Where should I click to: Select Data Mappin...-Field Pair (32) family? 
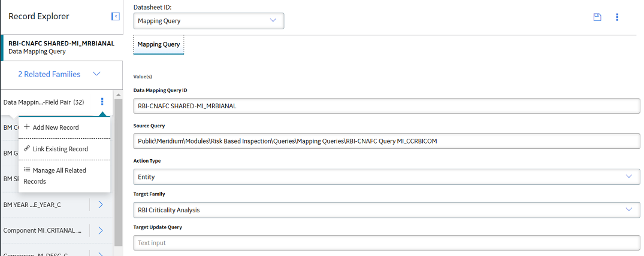44,102
